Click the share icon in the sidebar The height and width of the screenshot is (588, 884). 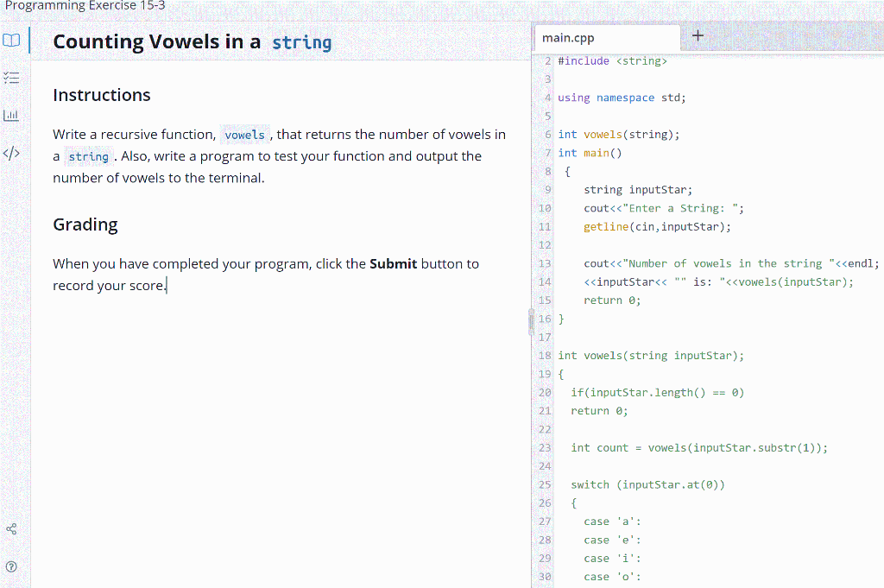[x=11, y=528]
